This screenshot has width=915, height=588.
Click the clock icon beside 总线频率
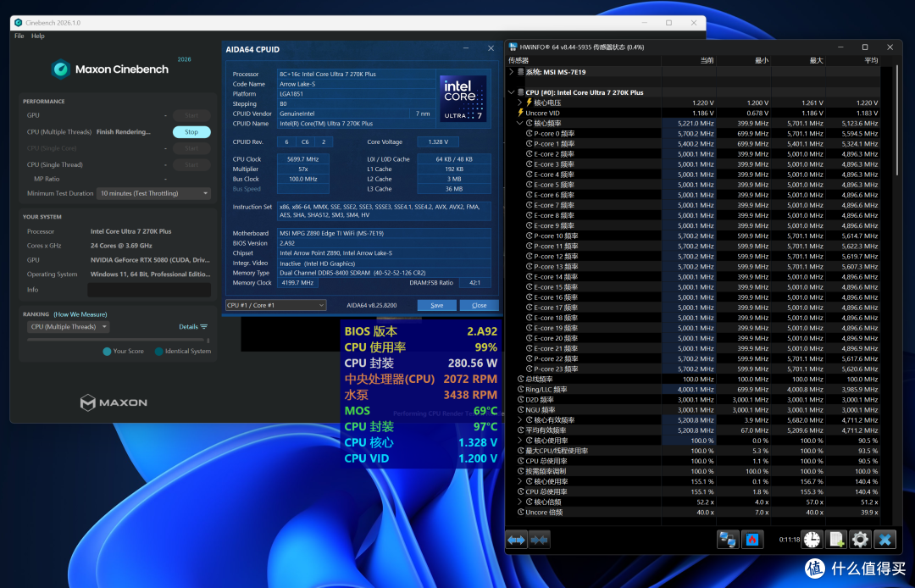pyautogui.click(x=521, y=379)
